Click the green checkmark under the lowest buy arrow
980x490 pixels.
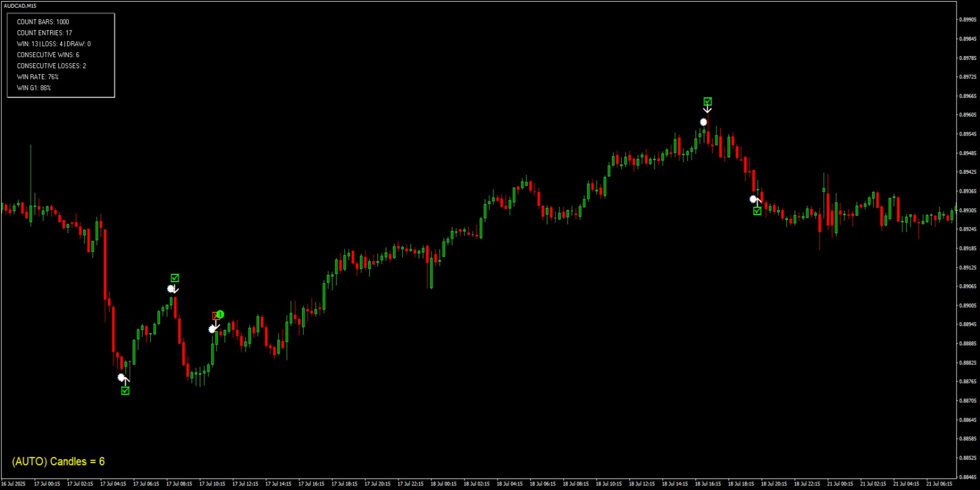coord(125,390)
